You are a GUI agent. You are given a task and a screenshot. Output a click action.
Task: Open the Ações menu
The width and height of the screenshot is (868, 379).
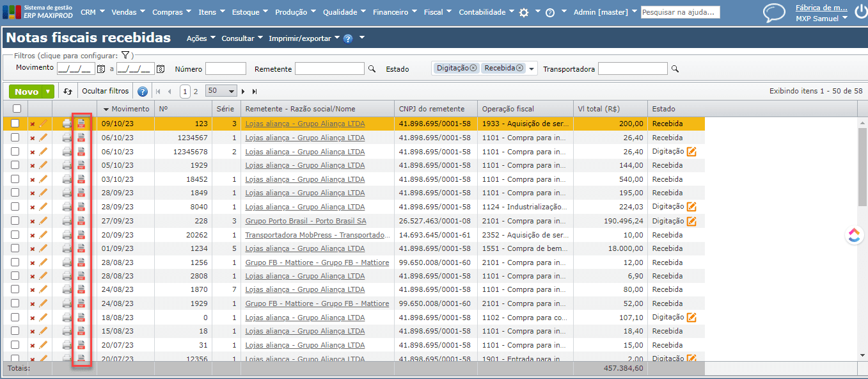(x=201, y=38)
